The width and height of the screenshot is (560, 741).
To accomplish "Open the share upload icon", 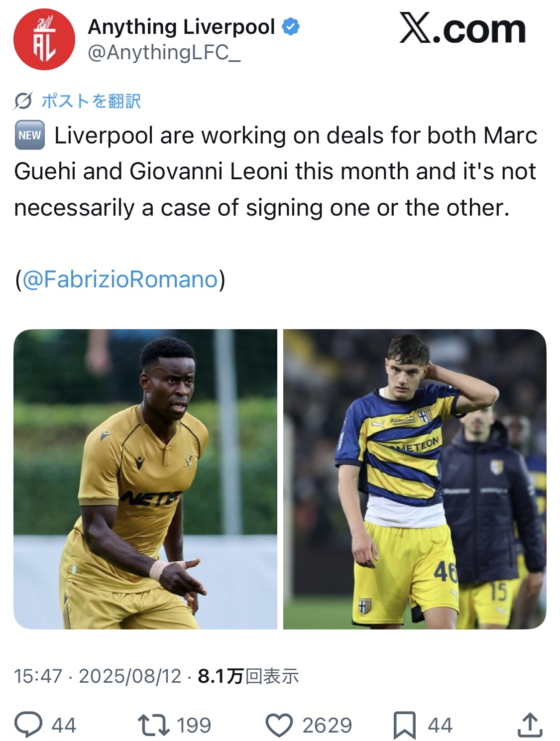I will (530, 725).
